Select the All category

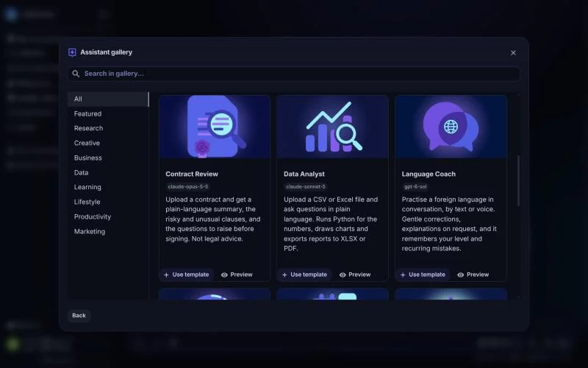[x=108, y=99]
